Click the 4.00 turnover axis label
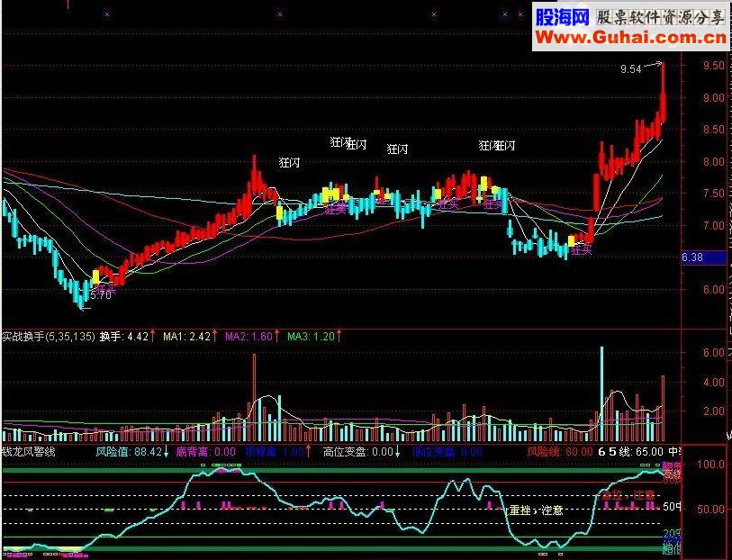Image resolution: width=732 pixels, height=560 pixels. point(714,383)
